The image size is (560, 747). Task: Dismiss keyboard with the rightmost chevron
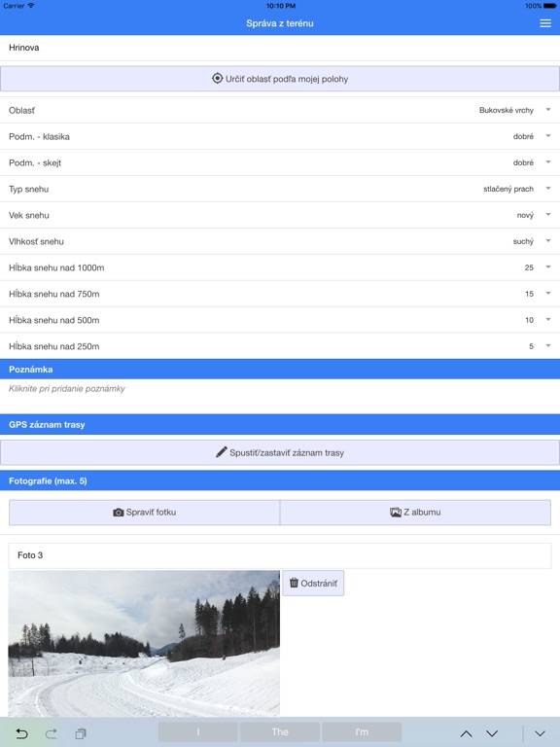[540, 733]
